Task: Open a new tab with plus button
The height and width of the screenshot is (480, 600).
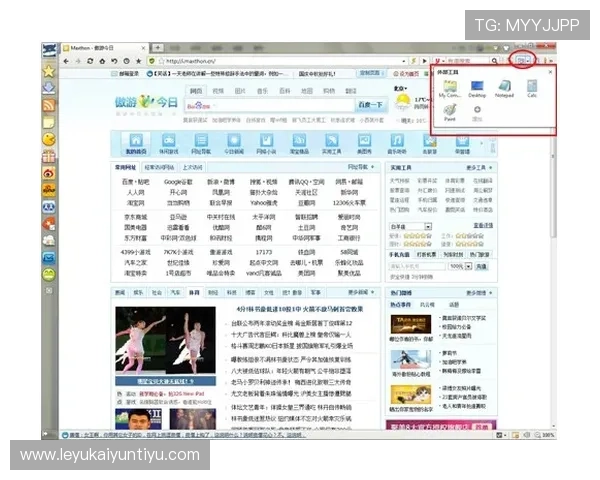Action: 157,48
